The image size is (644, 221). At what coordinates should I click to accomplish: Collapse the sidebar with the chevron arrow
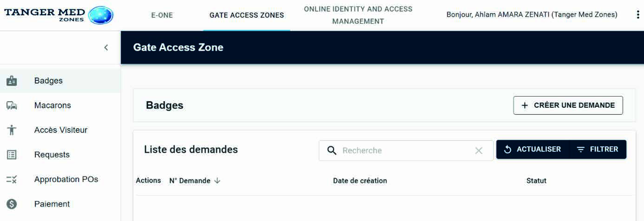pos(106,47)
